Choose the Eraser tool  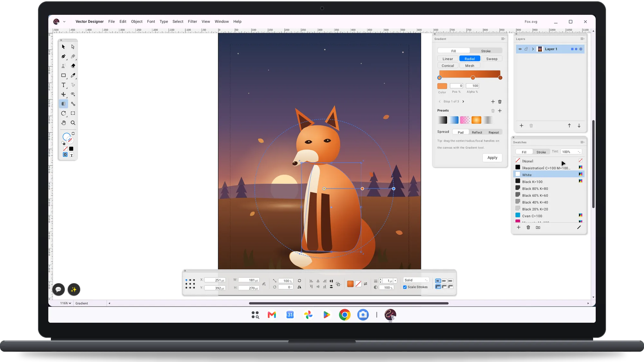tap(73, 66)
